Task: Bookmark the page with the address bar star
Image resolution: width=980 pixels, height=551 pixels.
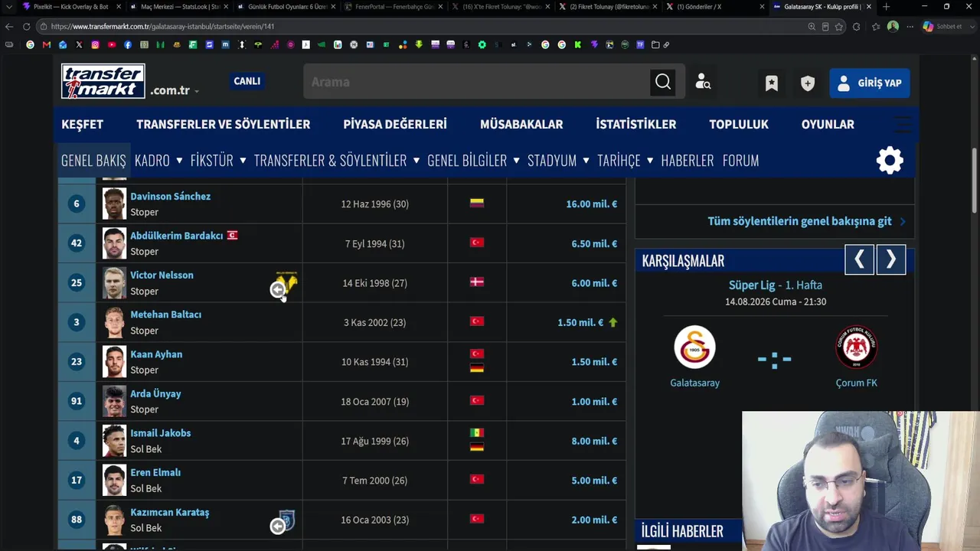Action: coord(839,26)
